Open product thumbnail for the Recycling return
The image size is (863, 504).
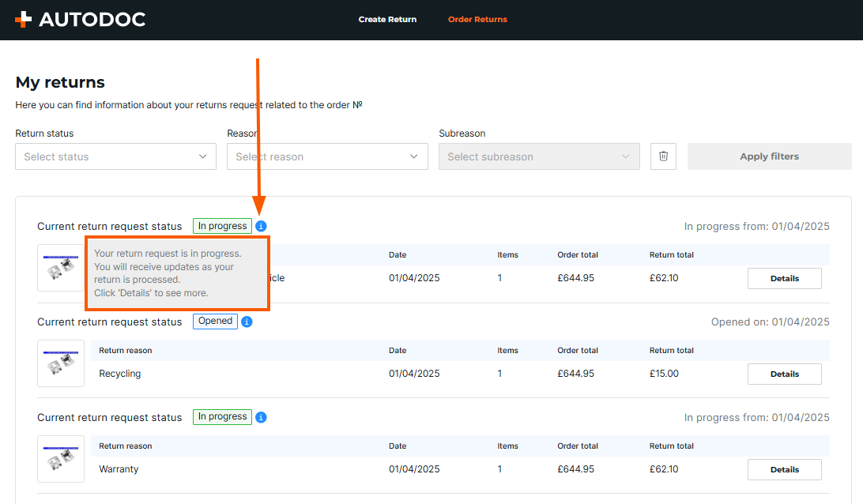[x=61, y=363]
